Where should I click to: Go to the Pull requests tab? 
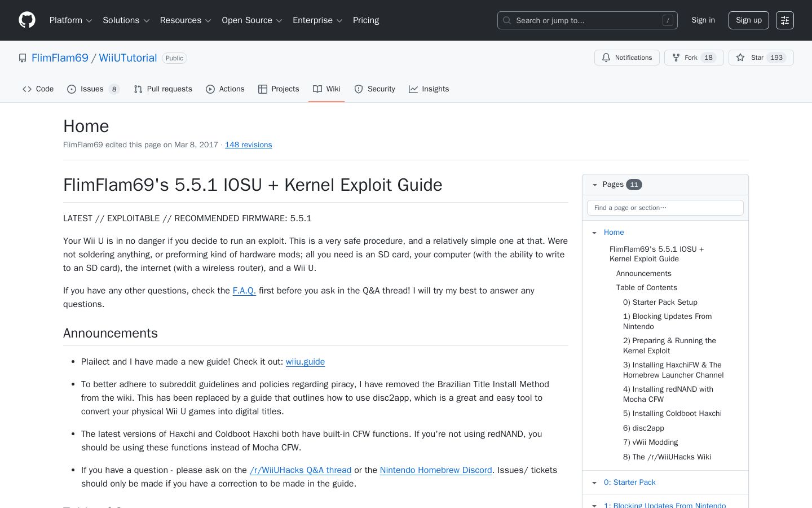(163, 89)
